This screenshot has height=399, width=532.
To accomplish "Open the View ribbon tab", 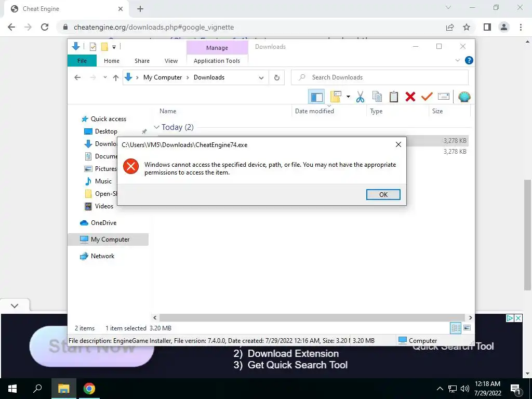I will [x=171, y=61].
